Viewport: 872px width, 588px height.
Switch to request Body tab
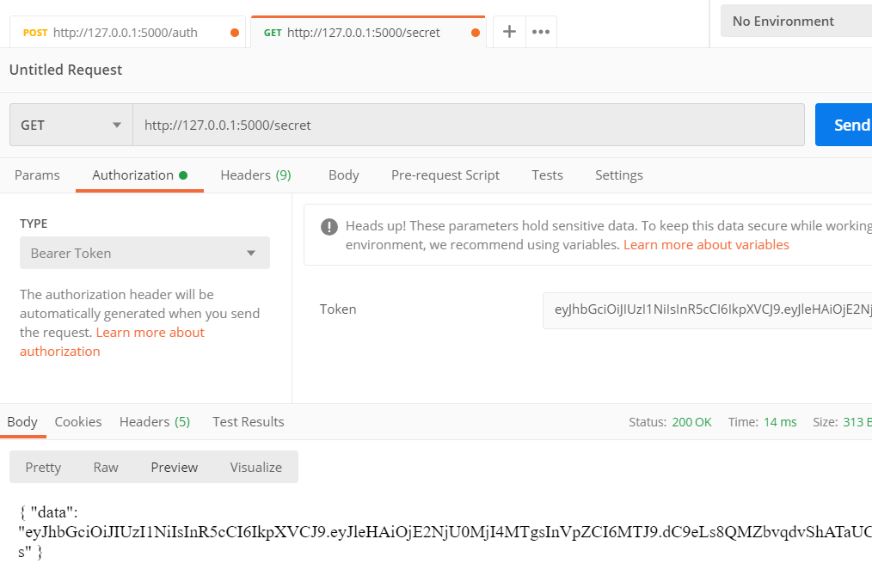point(344,175)
